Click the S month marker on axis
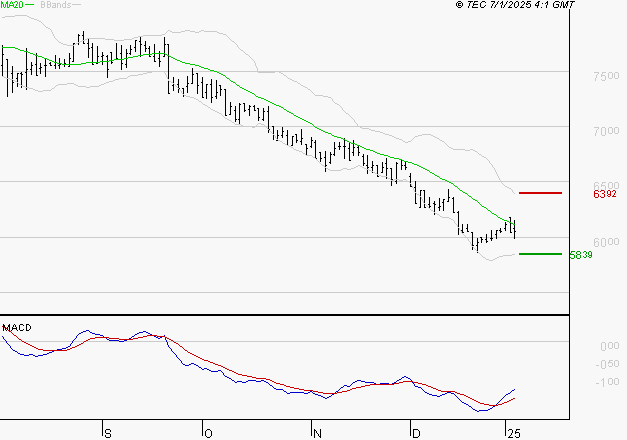Screen dimensions: 627x440 click(108, 434)
